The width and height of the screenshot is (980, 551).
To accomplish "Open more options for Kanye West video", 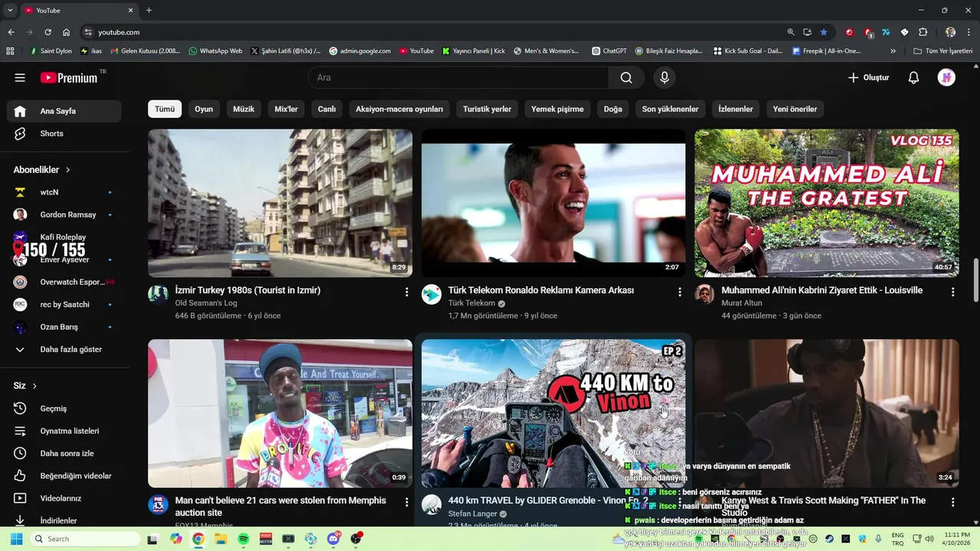I will coord(953,502).
